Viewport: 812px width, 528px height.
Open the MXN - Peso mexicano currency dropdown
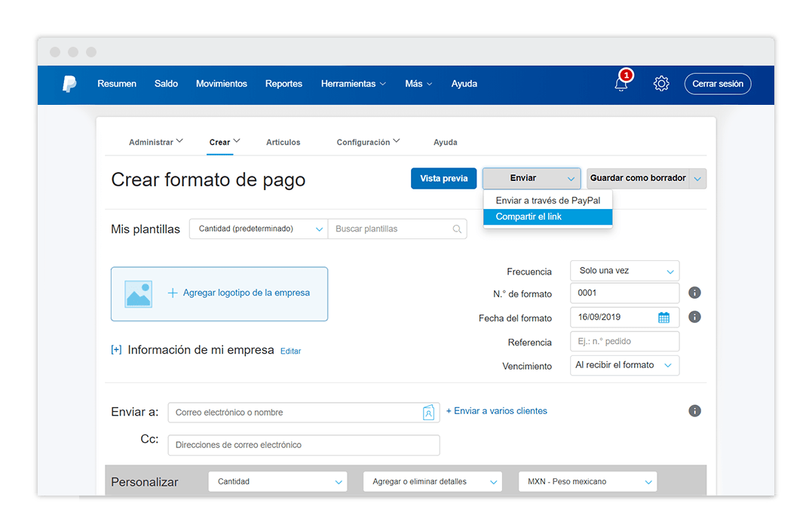pyautogui.click(x=587, y=481)
